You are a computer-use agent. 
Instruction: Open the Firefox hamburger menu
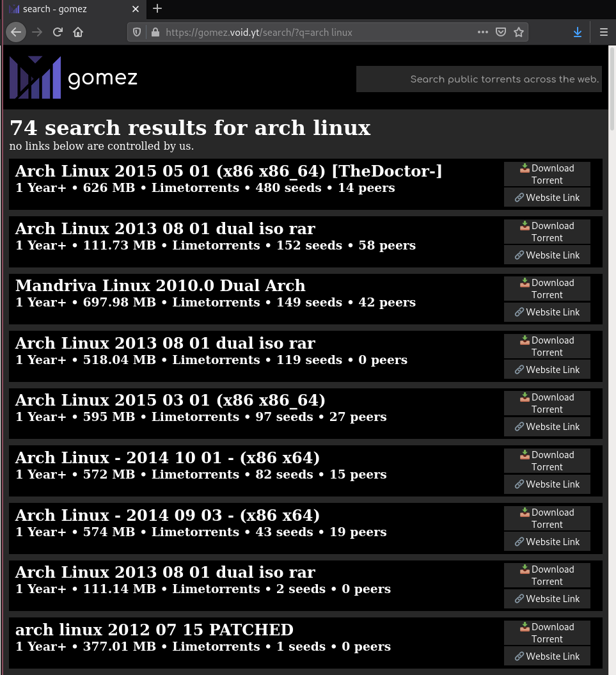[603, 32]
